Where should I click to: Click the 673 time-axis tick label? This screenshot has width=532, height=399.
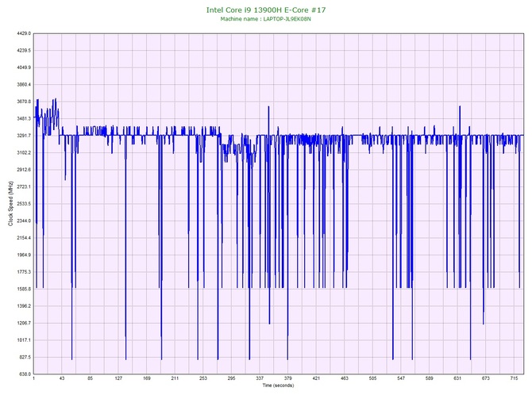(x=486, y=378)
